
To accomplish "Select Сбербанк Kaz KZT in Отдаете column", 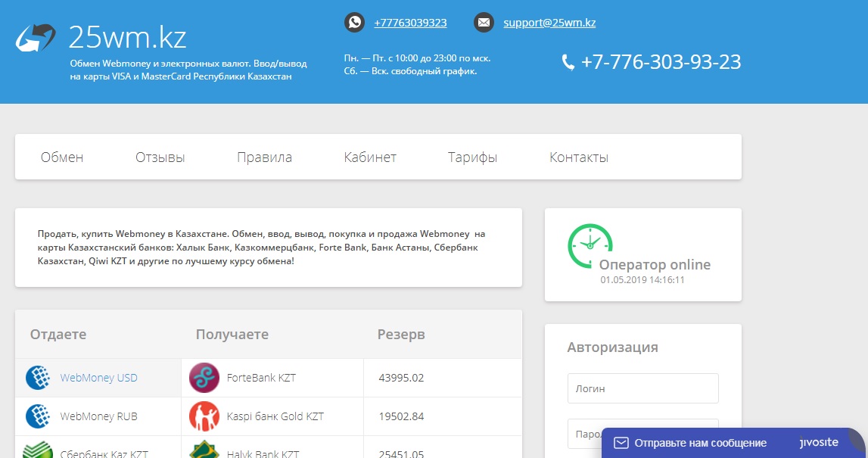I will 104,453.
